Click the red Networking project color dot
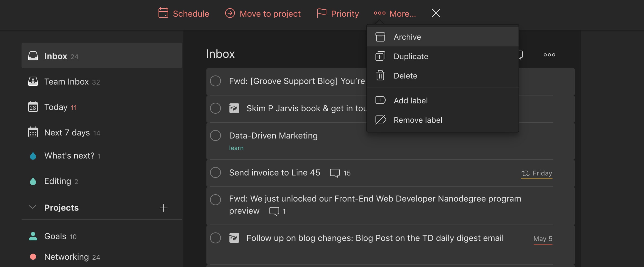Screen dimensions: 644x267 [x=33, y=257]
